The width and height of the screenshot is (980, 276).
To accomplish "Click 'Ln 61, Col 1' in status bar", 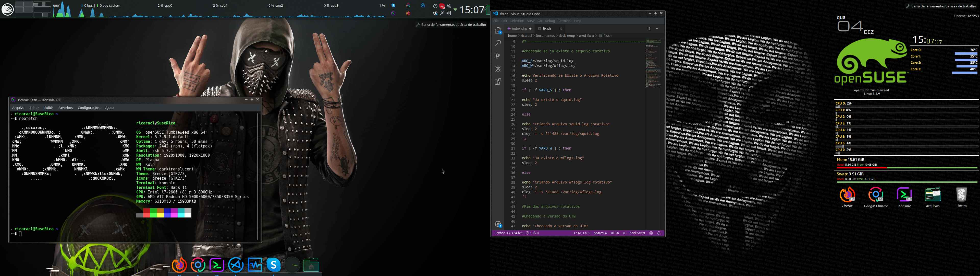I will (582, 233).
